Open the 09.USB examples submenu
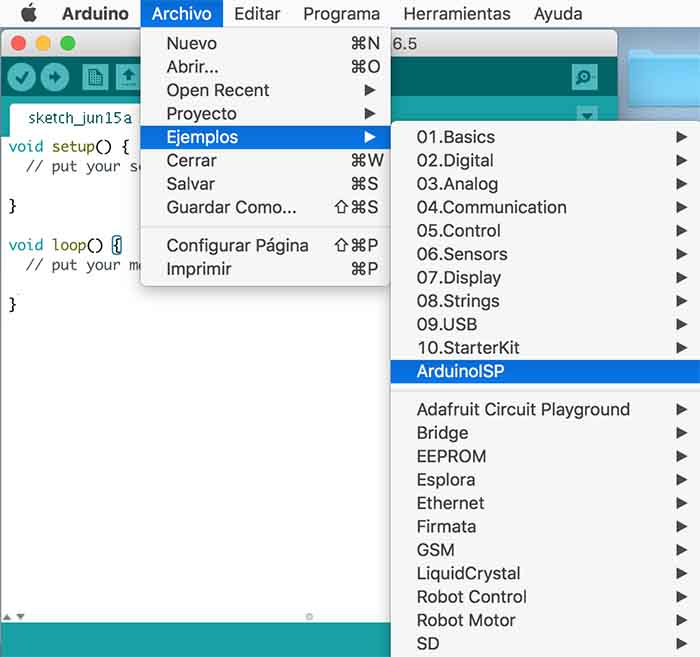Viewport: 700px width, 657px height. coord(545,324)
